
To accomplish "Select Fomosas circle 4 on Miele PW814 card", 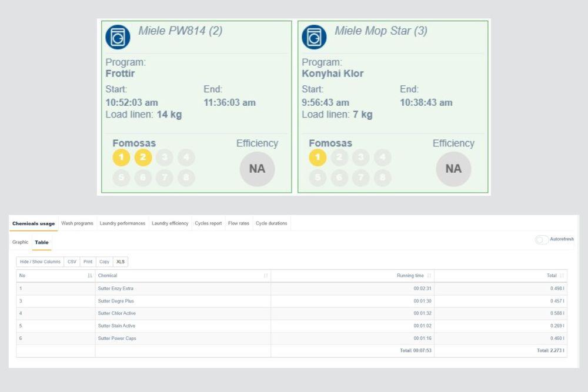I will pos(186,158).
